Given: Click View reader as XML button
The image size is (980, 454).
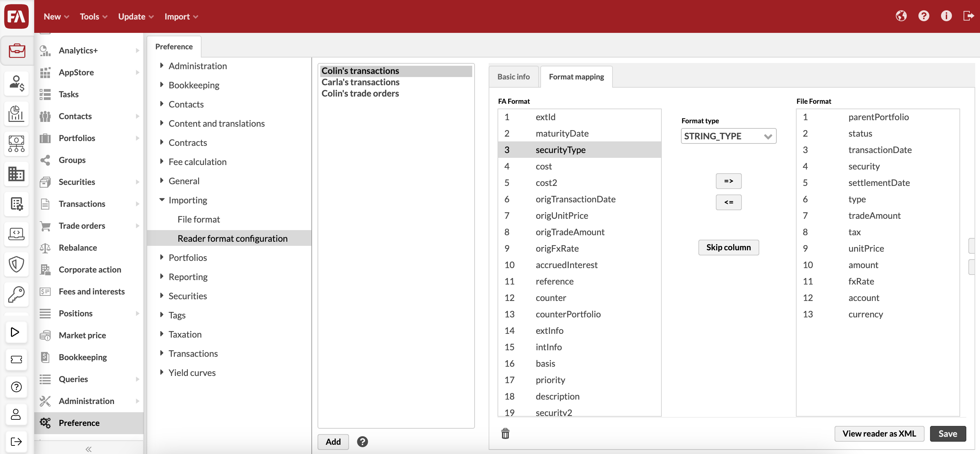Looking at the screenshot, I should coord(879,433).
